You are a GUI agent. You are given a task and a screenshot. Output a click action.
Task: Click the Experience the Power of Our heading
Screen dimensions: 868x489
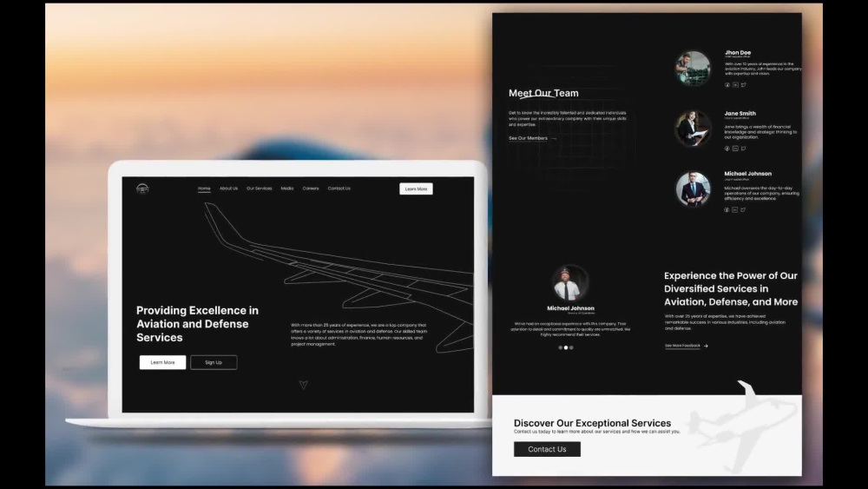(x=731, y=288)
